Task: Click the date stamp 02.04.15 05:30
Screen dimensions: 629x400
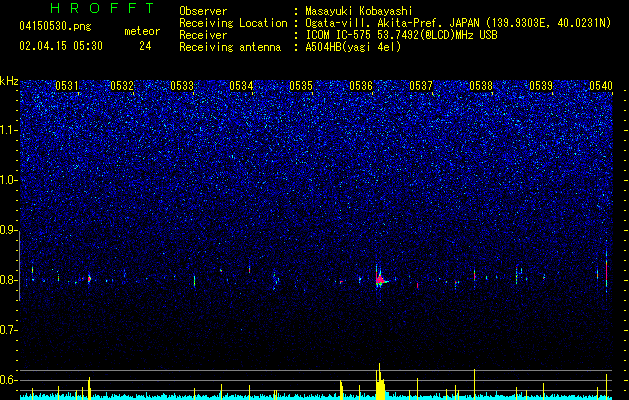Action: coord(61,46)
